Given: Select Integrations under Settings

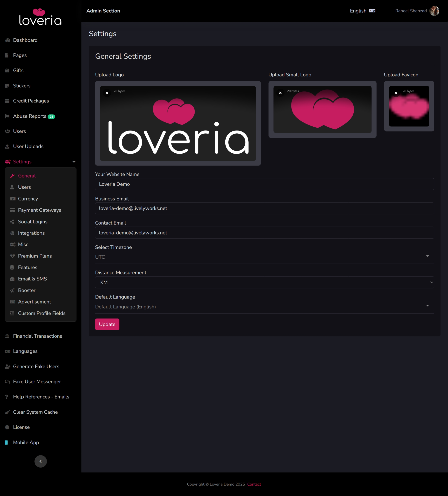Looking at the screenshot, I should point(31,233).
